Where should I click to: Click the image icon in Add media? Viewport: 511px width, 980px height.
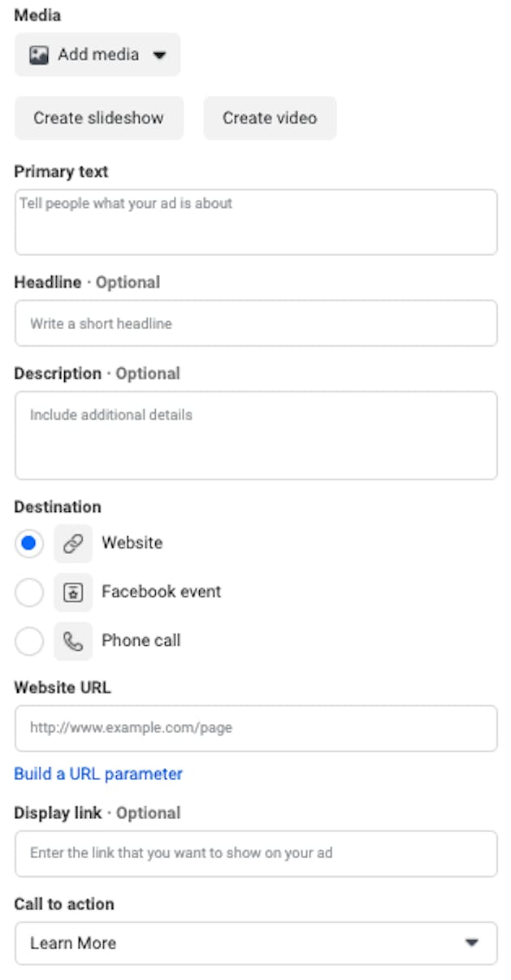click(38, 55)
